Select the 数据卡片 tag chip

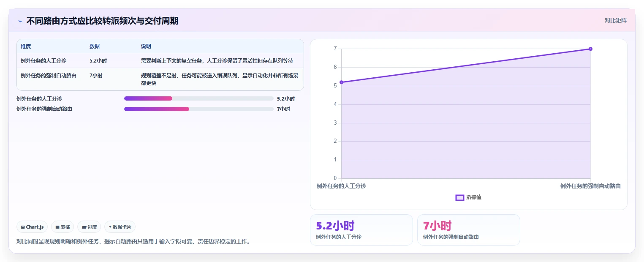pyautogui.click(x=120, y=227)
